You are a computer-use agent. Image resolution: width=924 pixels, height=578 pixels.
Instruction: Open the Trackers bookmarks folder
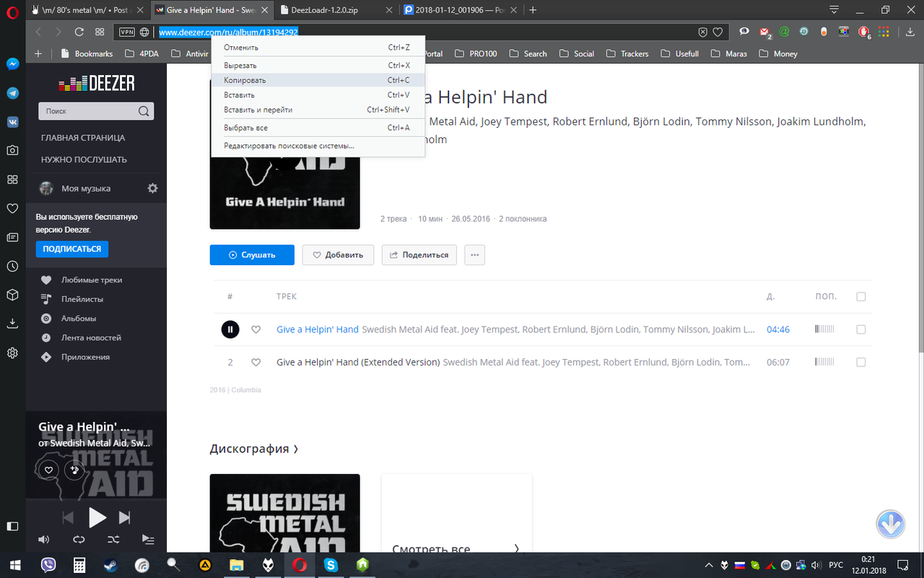[x=627, y=53]
